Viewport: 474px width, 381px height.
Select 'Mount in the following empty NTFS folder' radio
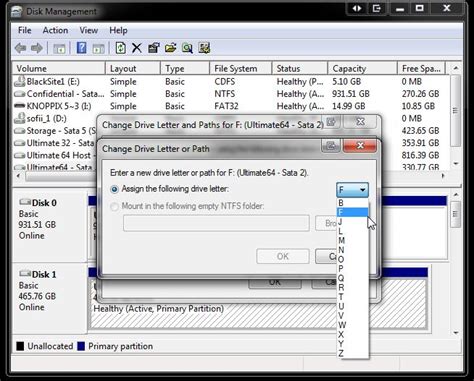pyautogui.click(x=114, y=207)
